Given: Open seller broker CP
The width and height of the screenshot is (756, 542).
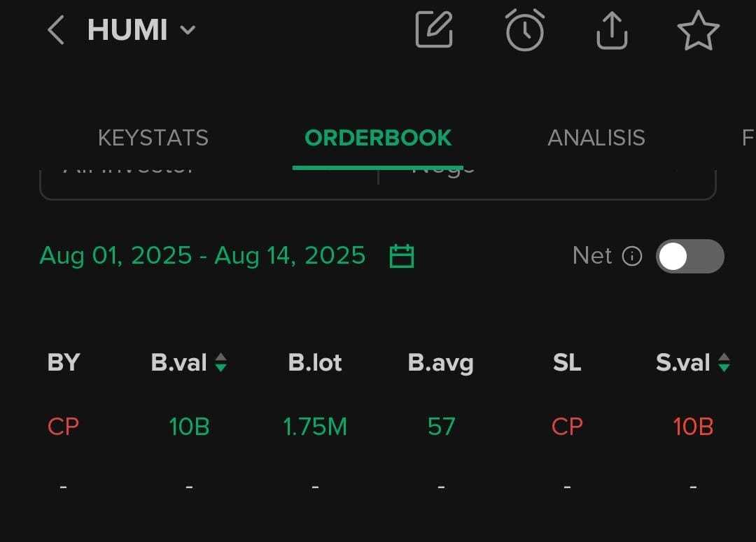Looking at the screenshot, I should (567, 427).
